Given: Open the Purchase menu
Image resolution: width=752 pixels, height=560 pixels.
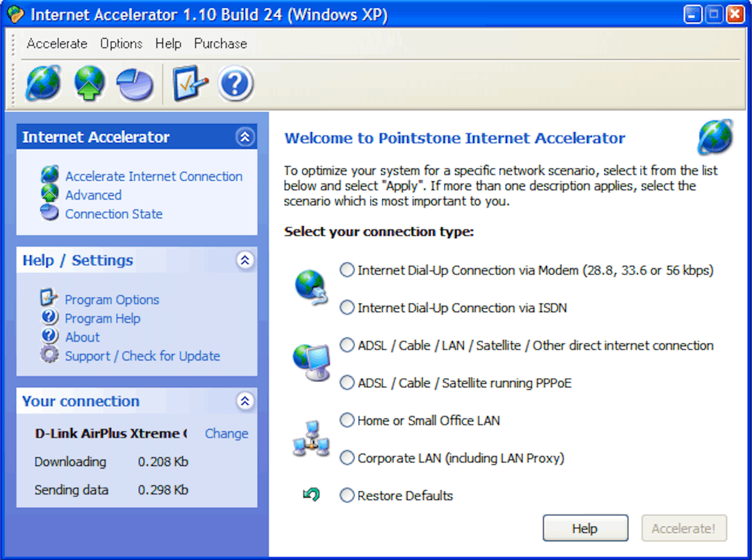Looking at the screenshot, I should 220,43.
